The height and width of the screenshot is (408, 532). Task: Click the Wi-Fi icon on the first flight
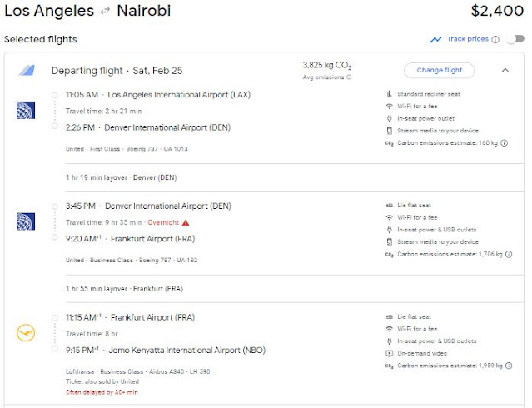coord(389,107)
